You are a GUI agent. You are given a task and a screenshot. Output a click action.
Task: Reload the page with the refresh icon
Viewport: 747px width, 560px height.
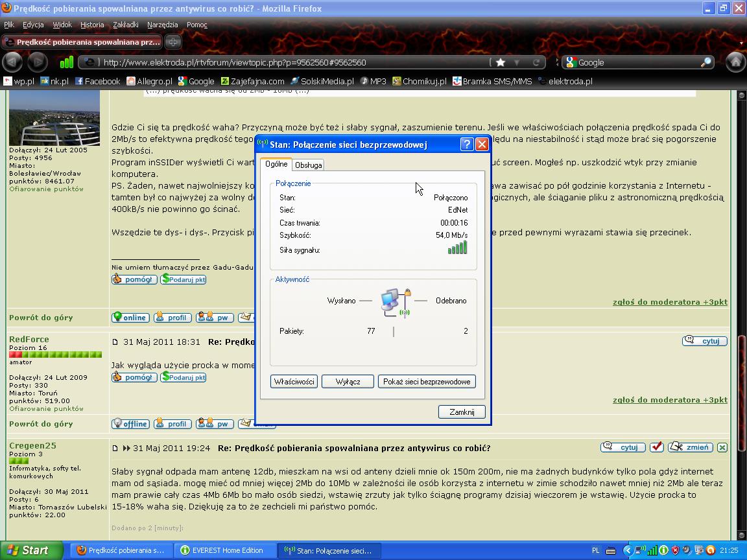click(x=536, y=62)
